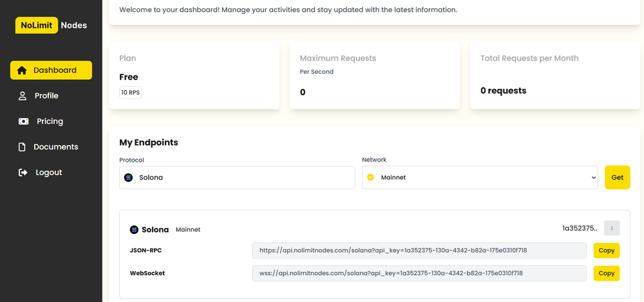Click the Maximum Requests heading
The width and height of the screenshot is (644, 302).
click(x=338, y=59)
